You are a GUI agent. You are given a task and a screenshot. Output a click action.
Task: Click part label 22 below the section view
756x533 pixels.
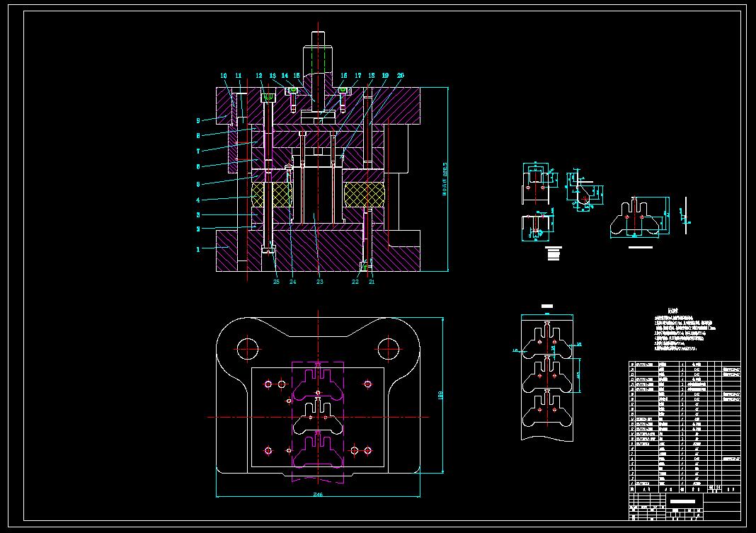pos(355,282)
